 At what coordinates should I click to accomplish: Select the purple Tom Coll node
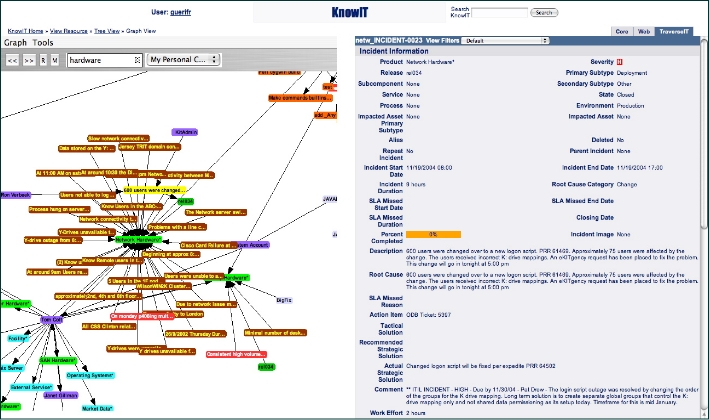[x=53, y=318]
